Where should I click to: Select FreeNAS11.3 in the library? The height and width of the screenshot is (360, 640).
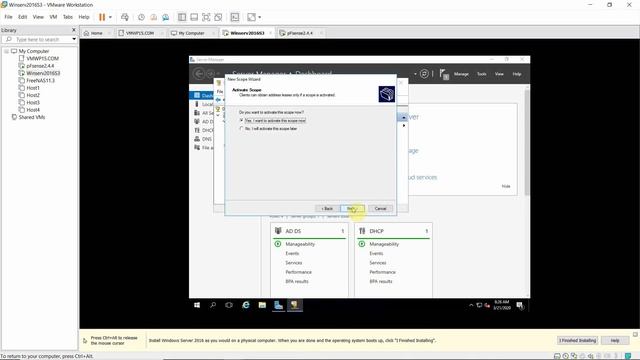[x=40, y=80]
